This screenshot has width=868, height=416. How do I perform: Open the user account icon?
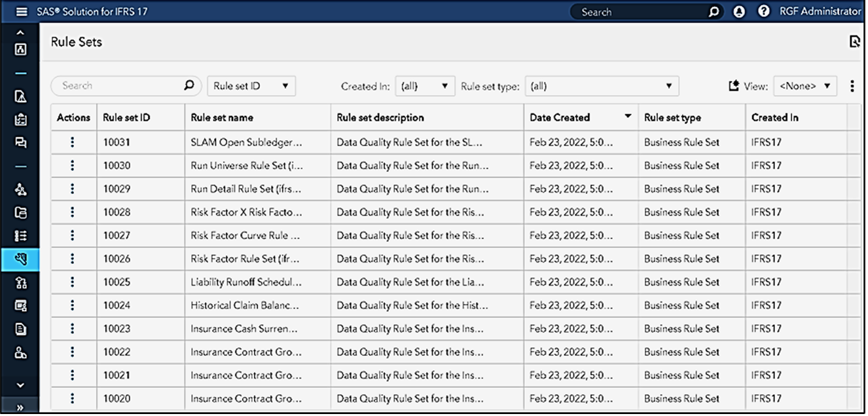738,11
